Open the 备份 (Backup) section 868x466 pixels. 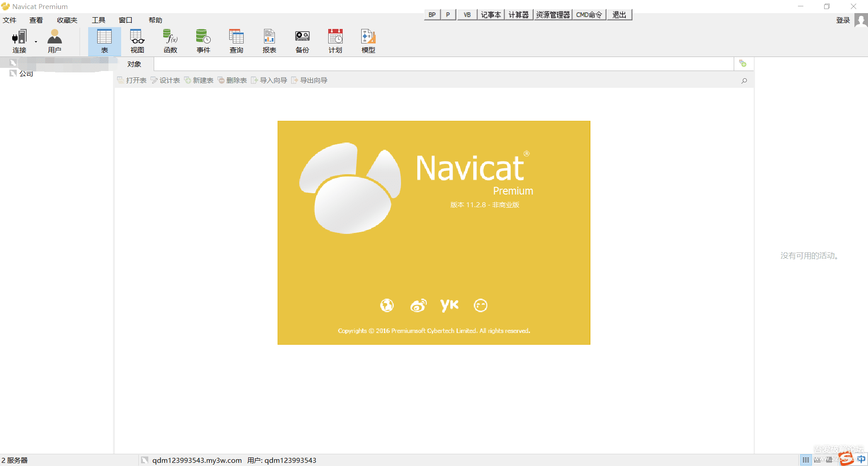tap(302, 41)
